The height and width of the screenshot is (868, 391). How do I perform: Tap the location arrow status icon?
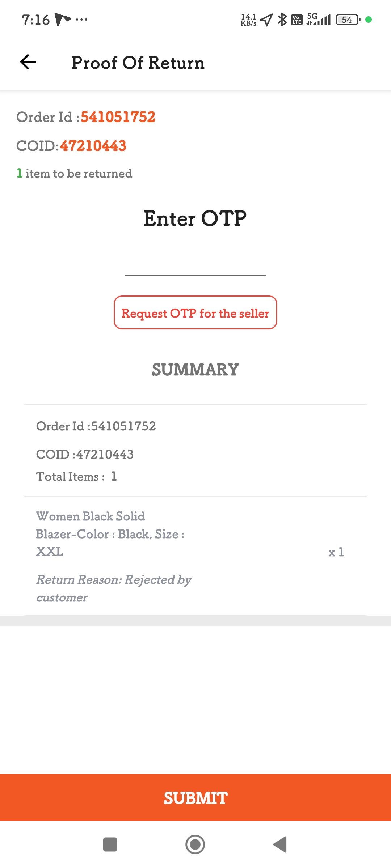click(x=266, y=20)
